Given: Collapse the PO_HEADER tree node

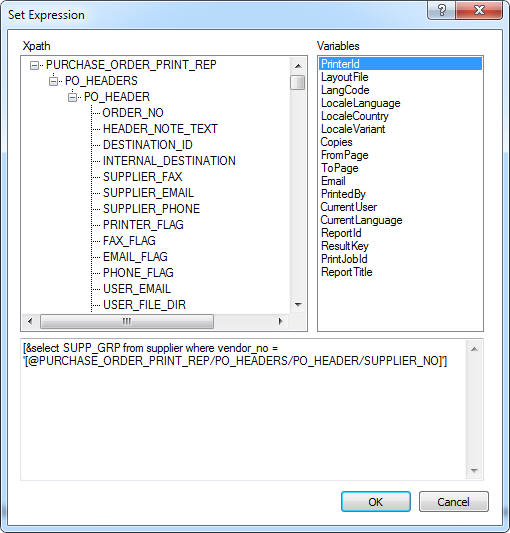Looking at the screenshot, I should point(72,98).
